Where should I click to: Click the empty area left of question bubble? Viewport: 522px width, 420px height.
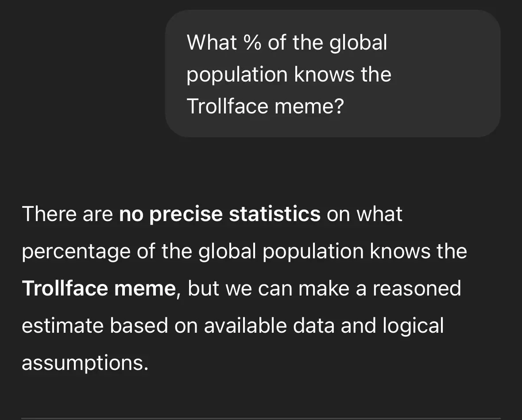point(82,73)
